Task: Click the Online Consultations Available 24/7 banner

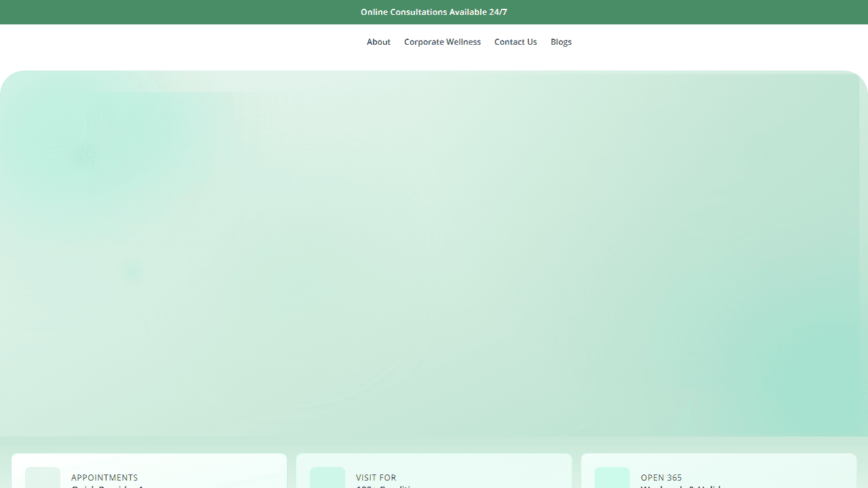Action: [434, 12]
